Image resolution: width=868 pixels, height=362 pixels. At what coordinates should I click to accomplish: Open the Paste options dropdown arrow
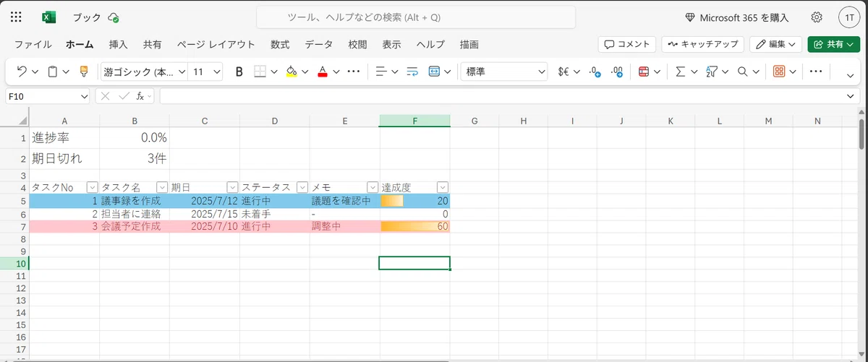pyautogui.click(x=67, y=72)
